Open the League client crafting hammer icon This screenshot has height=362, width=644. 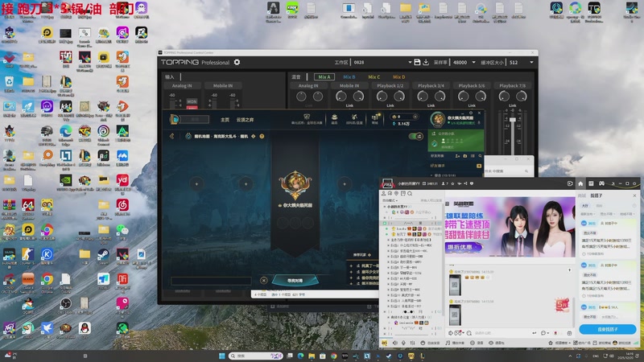(354, 117)
